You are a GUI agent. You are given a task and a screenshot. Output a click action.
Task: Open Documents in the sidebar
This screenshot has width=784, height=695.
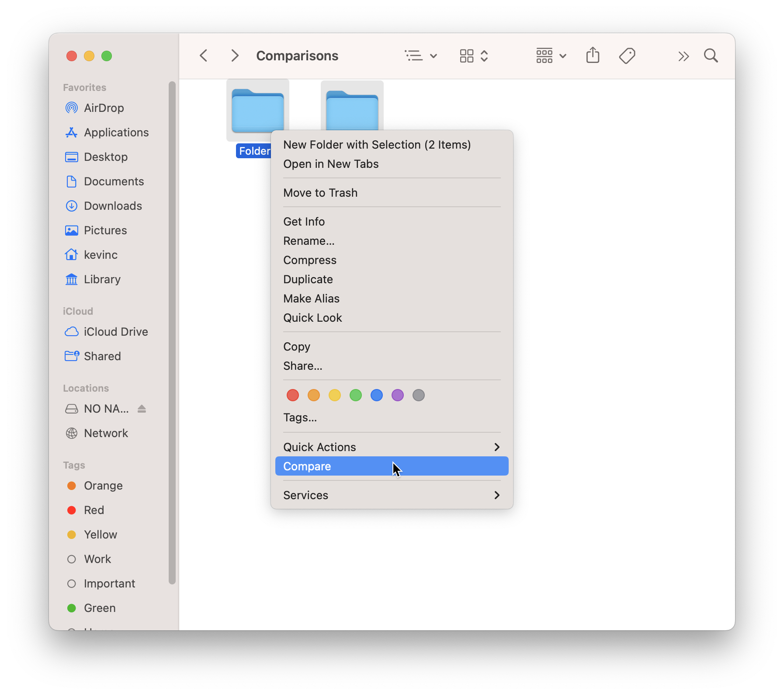(104, 181)
